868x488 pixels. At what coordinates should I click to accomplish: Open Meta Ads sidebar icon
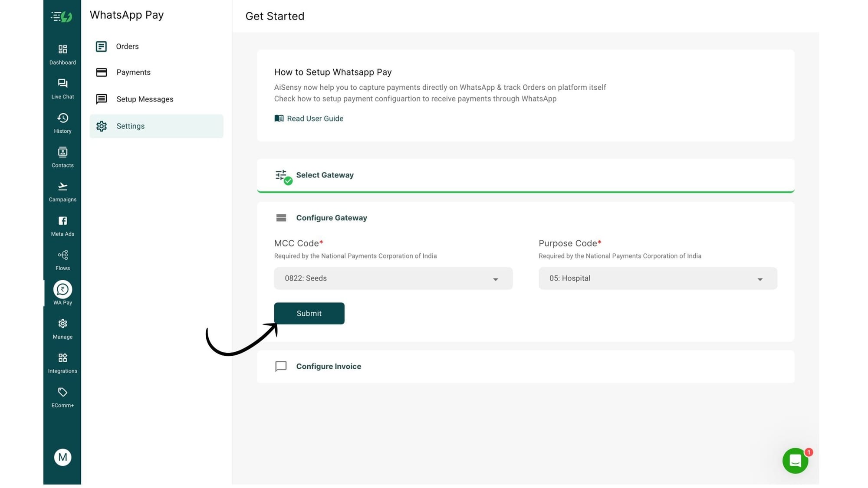pyautogui.click(x=62, y=221)
